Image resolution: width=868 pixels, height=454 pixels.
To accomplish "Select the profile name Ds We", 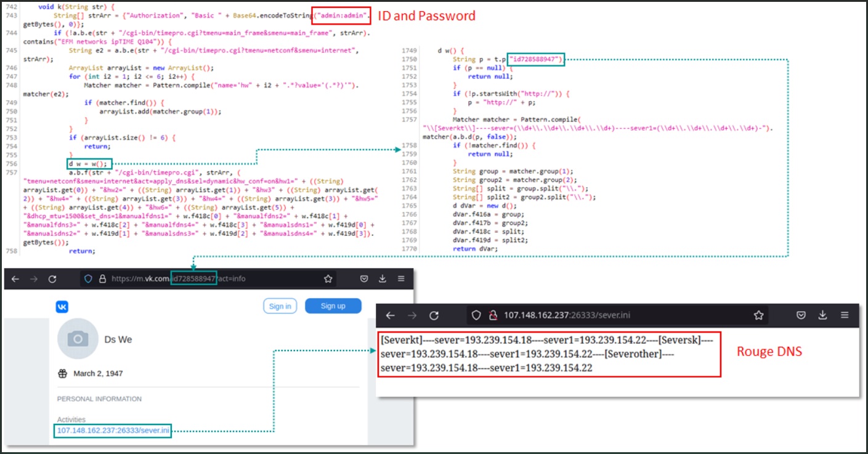I will click(x=118, y=339).
